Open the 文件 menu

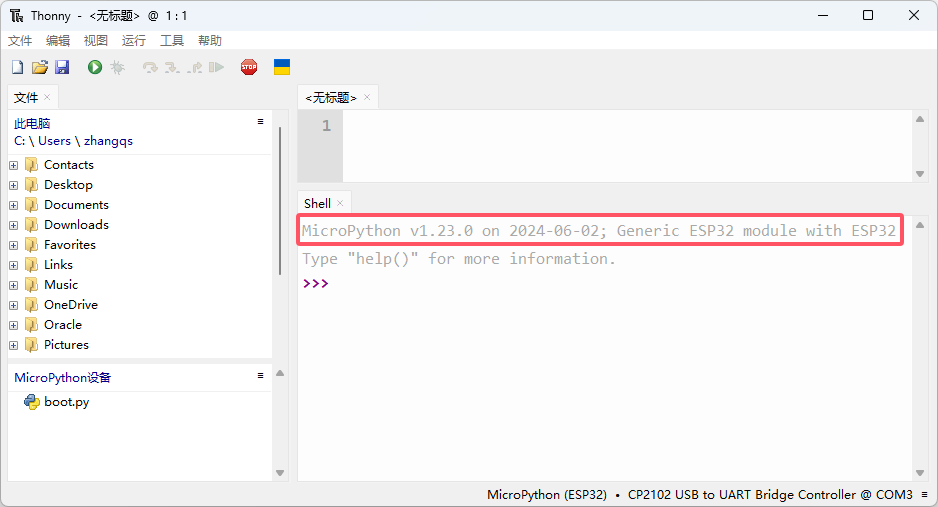click(20, 41)
